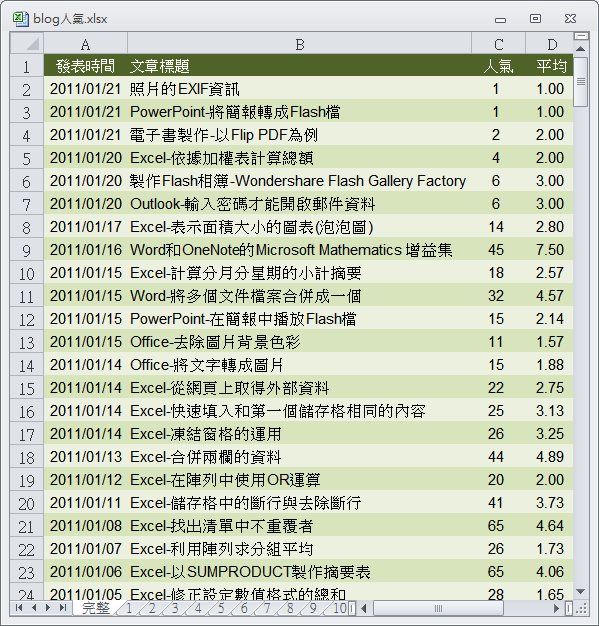Select cell Excel-表示面積大小的圖表(泡泡圖)

click(x=300, y=227)
